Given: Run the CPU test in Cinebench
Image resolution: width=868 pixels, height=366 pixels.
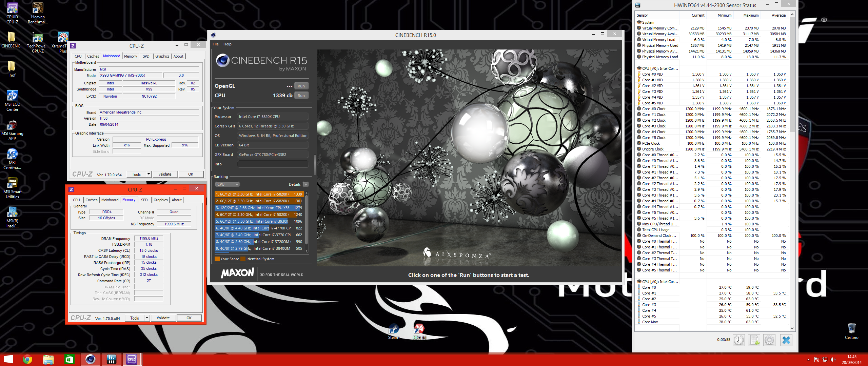Looking at the screenshot, I should pyautogui.click(x=301, y=96).
